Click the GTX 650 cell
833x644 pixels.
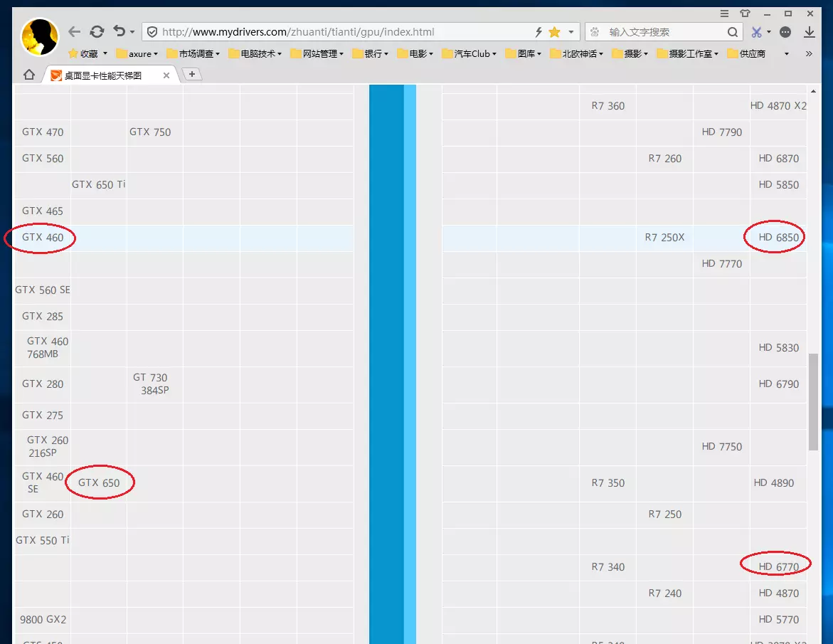click(x=99, y=483)
